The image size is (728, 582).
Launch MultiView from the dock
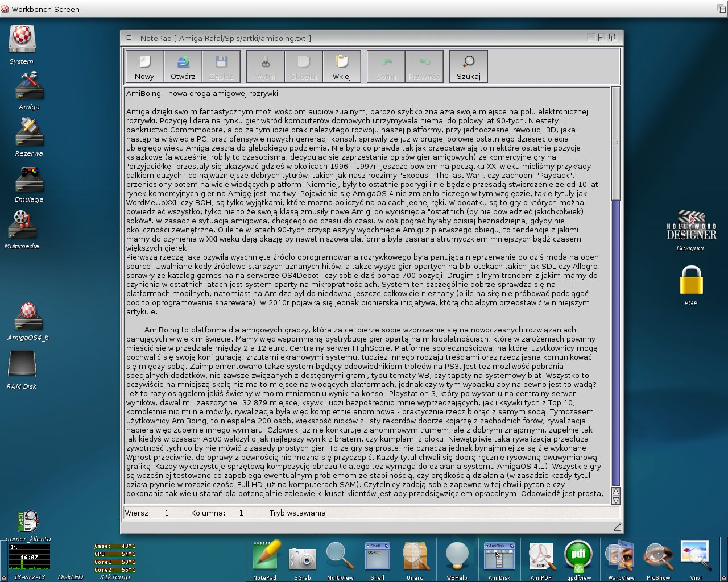[340, 560]
